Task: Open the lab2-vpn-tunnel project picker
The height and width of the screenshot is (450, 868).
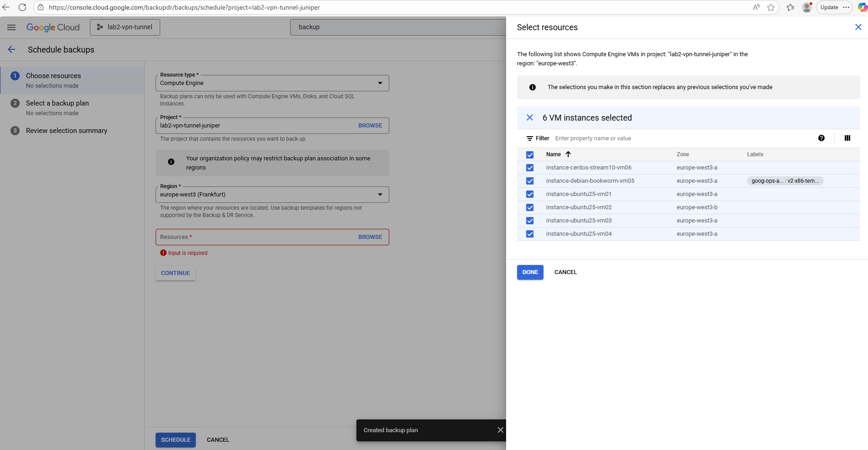Action: point(125,27)
